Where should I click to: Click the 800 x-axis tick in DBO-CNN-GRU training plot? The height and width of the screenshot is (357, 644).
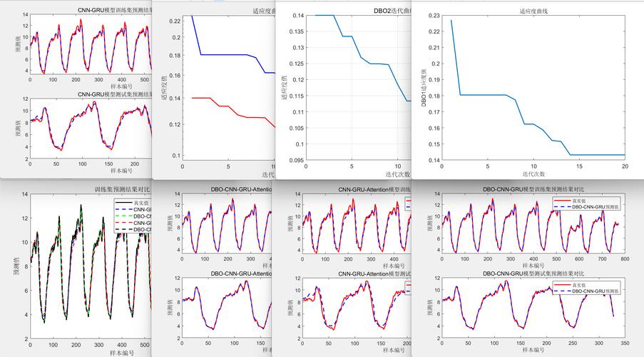pyautogui.click(x=625, y=259)
